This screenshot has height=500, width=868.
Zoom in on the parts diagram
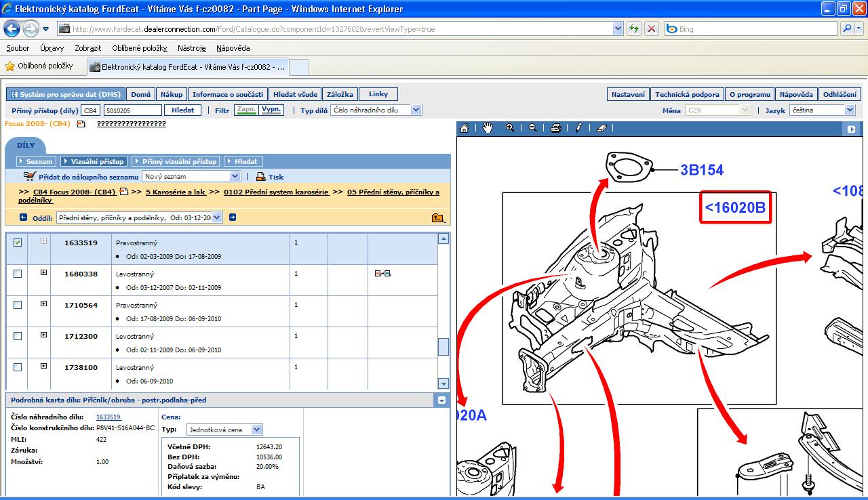point(510,128)
